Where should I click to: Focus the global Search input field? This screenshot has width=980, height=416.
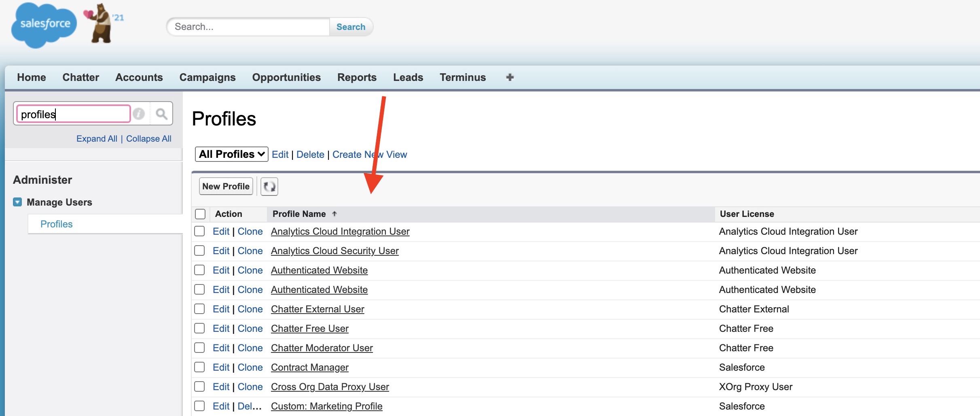click(x=248, y=27)
